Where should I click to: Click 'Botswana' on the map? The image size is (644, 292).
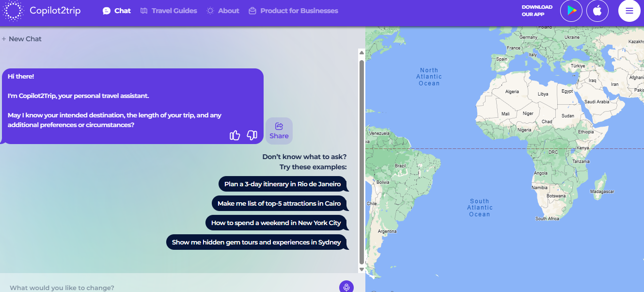coord(556,196)
